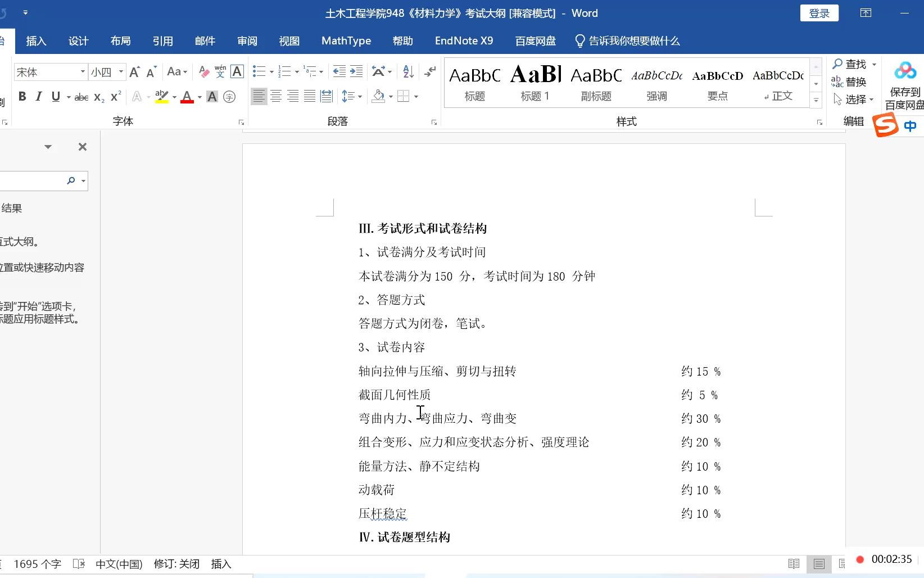Open the 插入 tab
Image resolution: width=924 pixels, height=578 pixels.
click(36, 40)
